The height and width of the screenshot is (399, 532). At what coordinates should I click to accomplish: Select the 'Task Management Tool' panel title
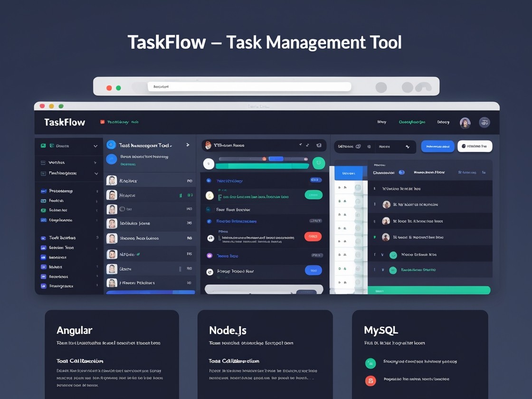(144, 145)
